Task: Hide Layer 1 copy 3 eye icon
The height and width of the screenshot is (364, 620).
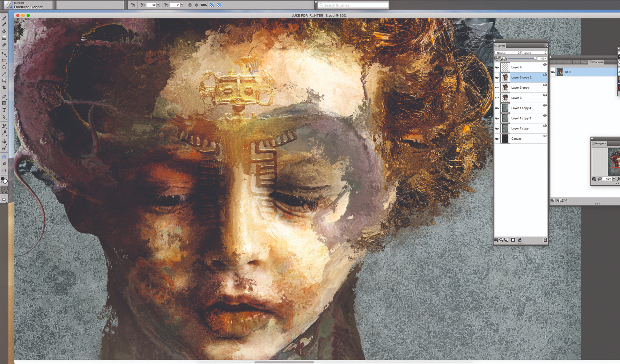Action: [497, 118]
